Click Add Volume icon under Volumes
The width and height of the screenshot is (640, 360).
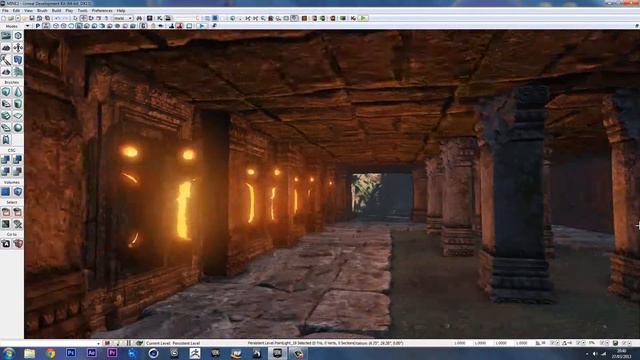[x=18, y=191]
